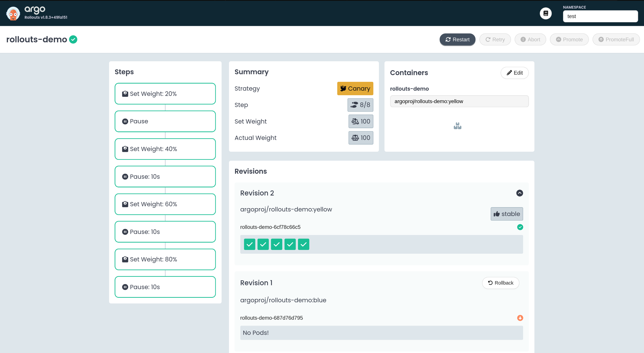Click the container image field showing yellow
644x353 pixels.
459,101
